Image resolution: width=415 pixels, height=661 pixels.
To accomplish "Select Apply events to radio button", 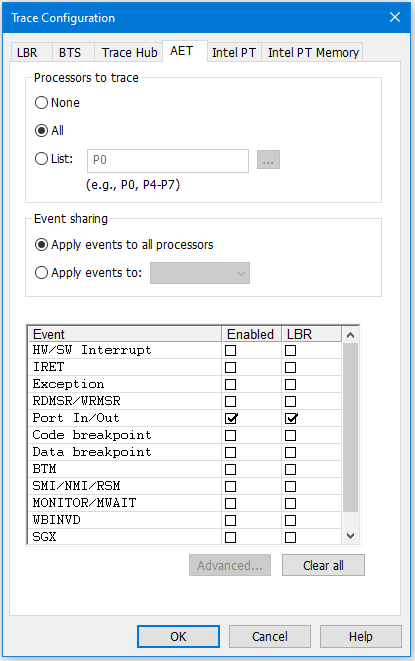I will pyautogui.click(x=41, y=273).
